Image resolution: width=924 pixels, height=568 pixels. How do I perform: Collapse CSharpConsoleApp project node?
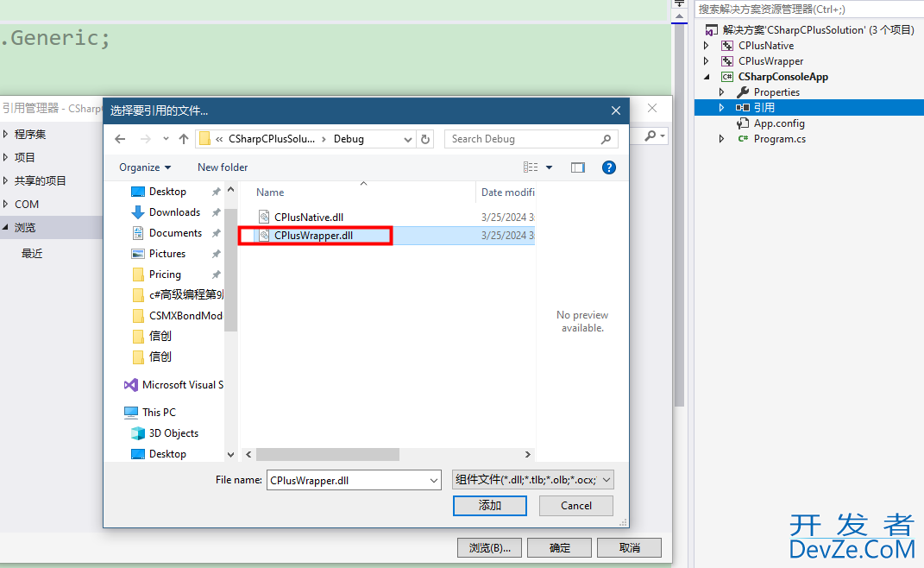click(x=706, y=77)
